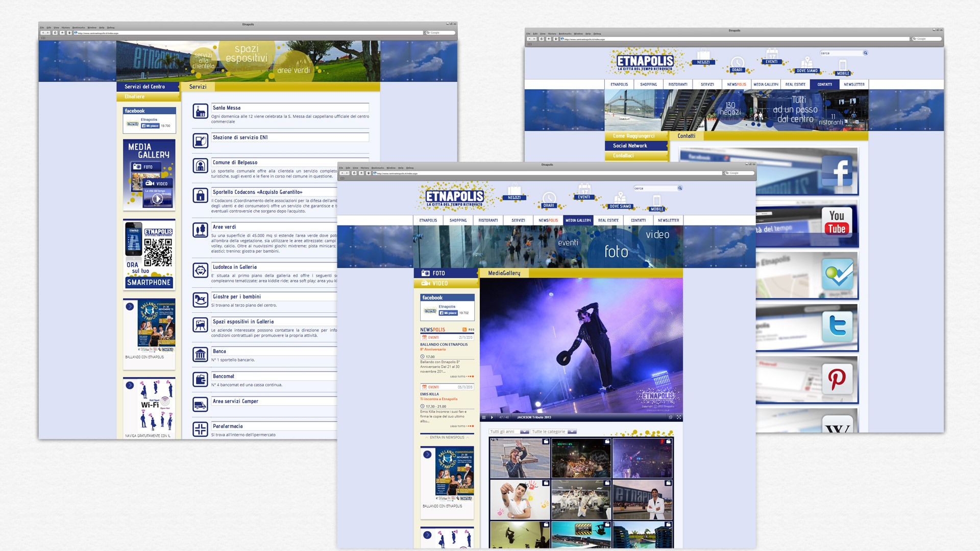Click address bar in front browser window

tap(547, 173)
